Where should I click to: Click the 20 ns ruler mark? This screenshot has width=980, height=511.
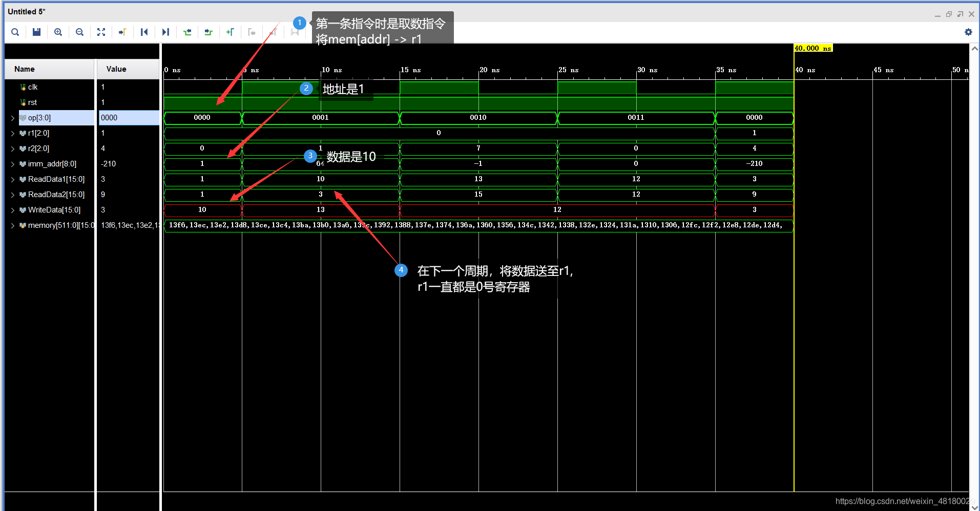(x=489, y=70)
